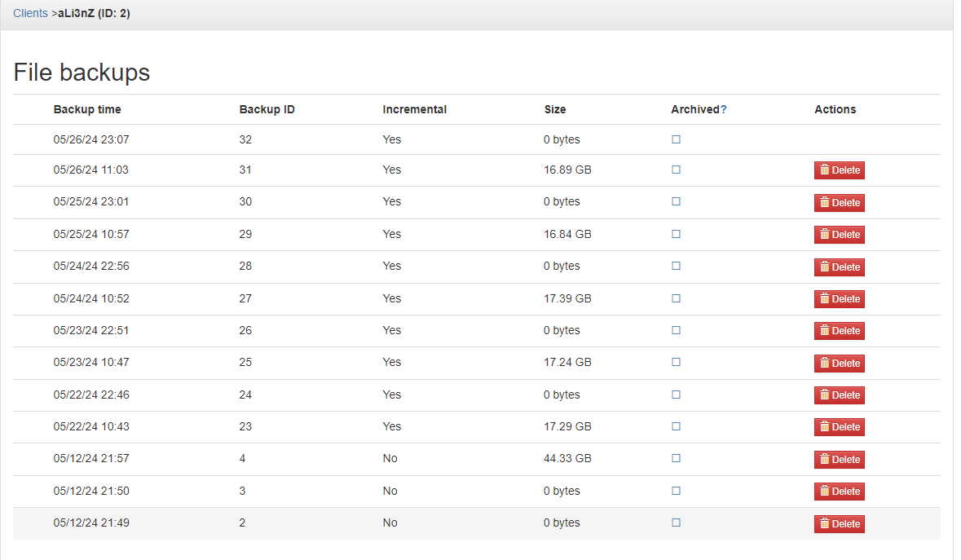The width and height of the screenshot is (961, 560).
Task: Open the Archived help question mark
Action: pyautogui.click(x=724, y=110)
